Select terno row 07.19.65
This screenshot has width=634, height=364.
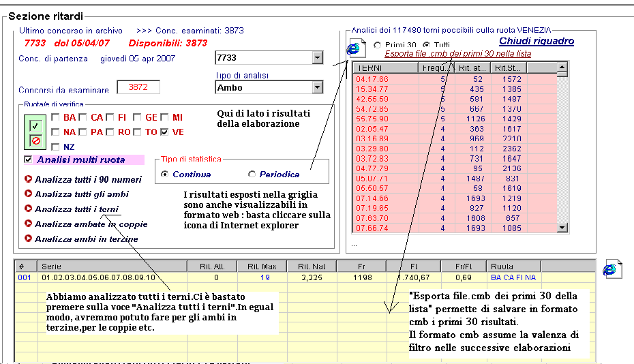[455, 209]
